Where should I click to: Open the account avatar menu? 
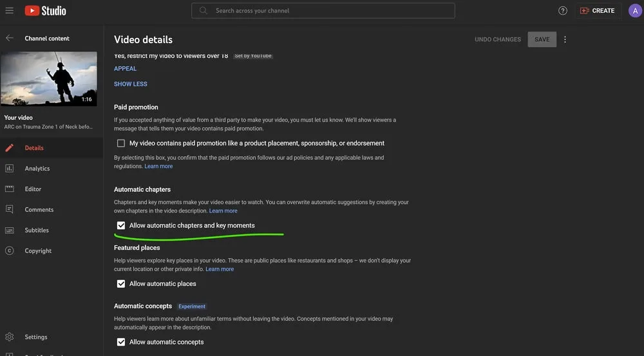click(x=635, y=11)
